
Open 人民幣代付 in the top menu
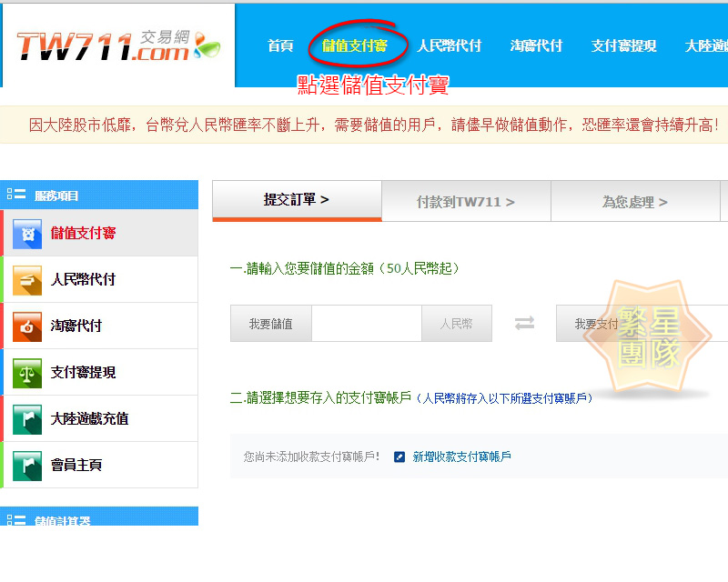tap(449, 45)
